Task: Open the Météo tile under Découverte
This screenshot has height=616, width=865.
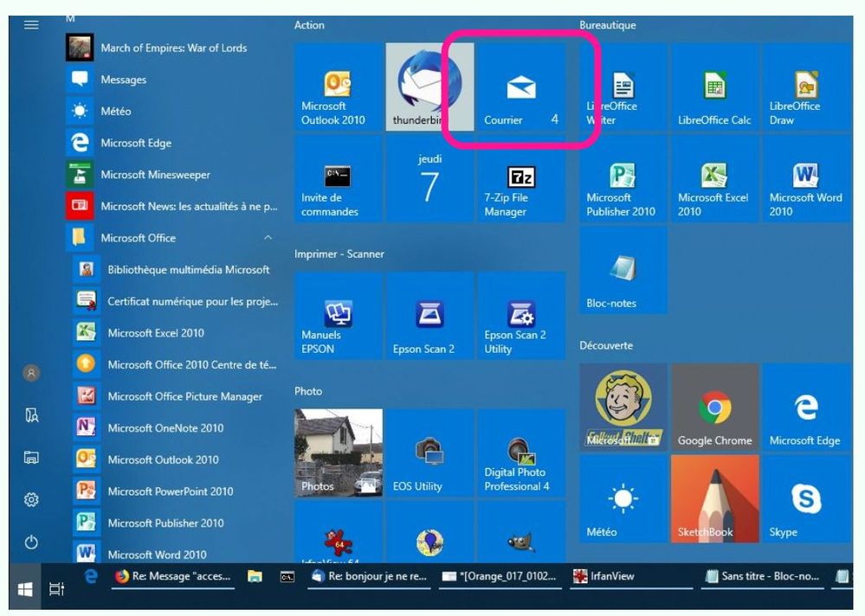Action: (x=623, y=499)
